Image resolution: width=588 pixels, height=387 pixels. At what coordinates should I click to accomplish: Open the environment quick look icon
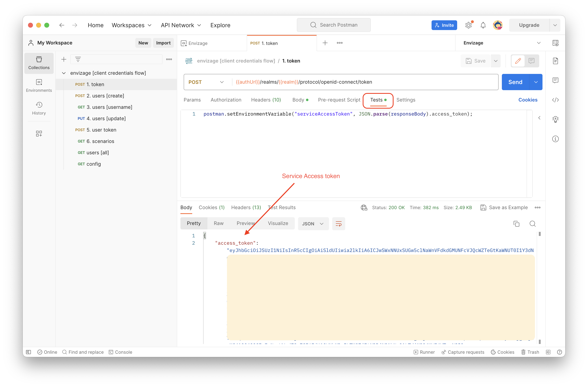(555, 43)
